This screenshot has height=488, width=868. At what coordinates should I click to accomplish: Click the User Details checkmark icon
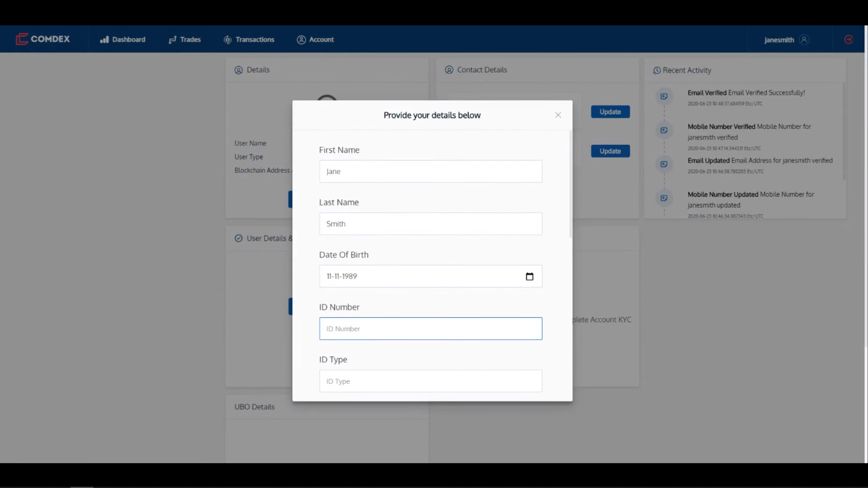pos(239,238)
